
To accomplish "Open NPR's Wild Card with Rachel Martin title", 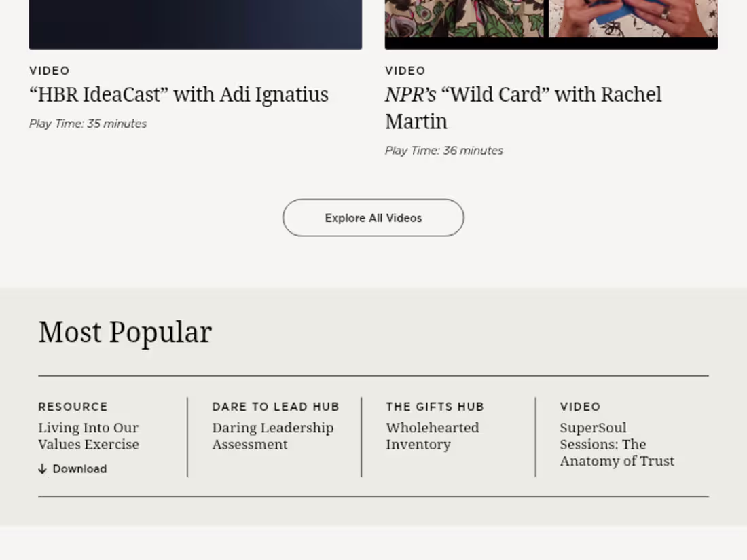I will click(x=523, y=108).
